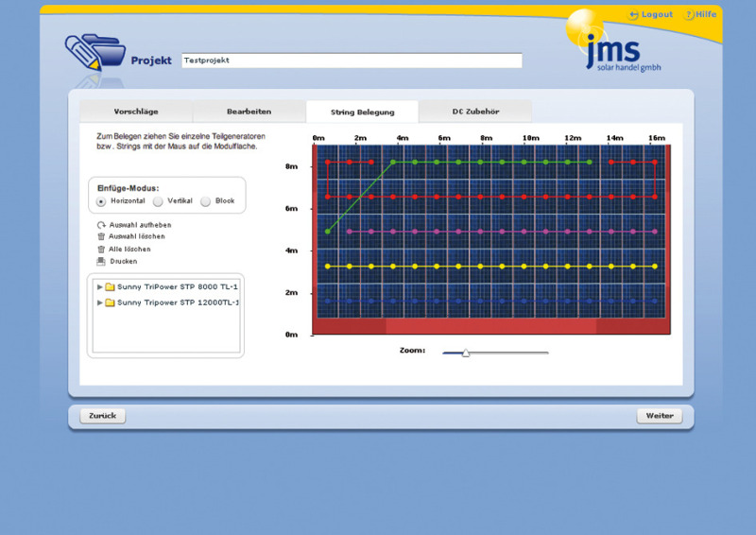Select Vertikal insert mode
This screenshot has width=756, height=535.
tap(158, 201)
